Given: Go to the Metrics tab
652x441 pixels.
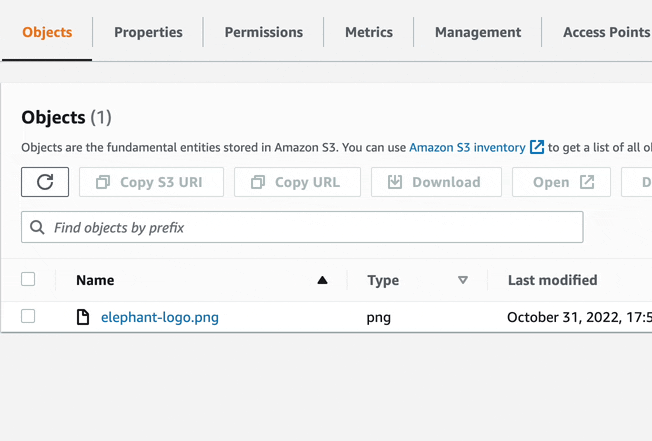Looking at the screenshot, I should coord(369,32).
